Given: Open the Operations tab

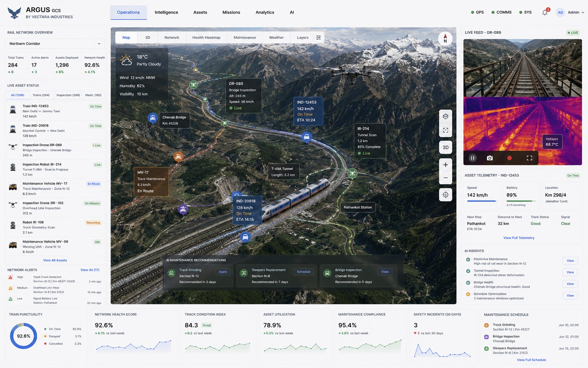Looking at the screenshot, I should (x=128, y=12).
